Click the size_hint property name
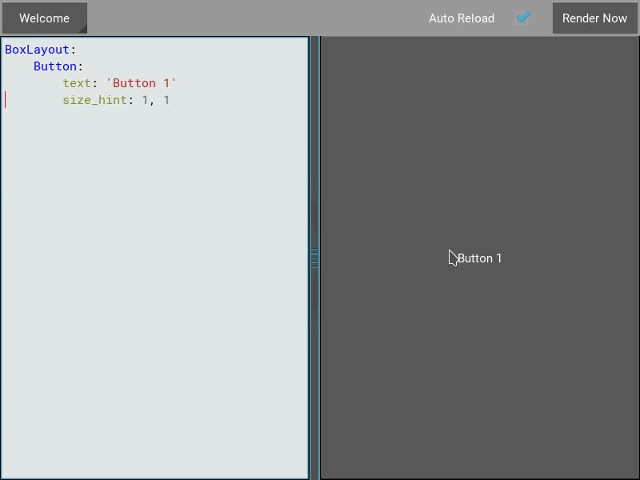This screenshot has width=640, height=480. 94,100
